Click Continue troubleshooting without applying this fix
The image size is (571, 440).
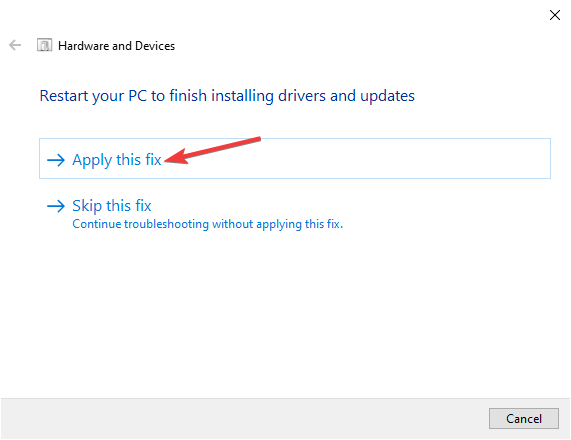pos(208,224)
